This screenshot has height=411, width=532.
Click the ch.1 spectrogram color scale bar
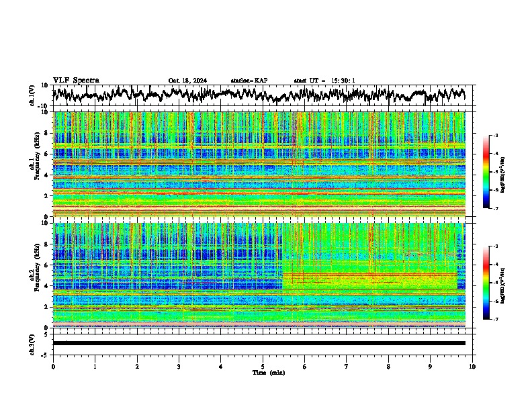coord(486,172)
